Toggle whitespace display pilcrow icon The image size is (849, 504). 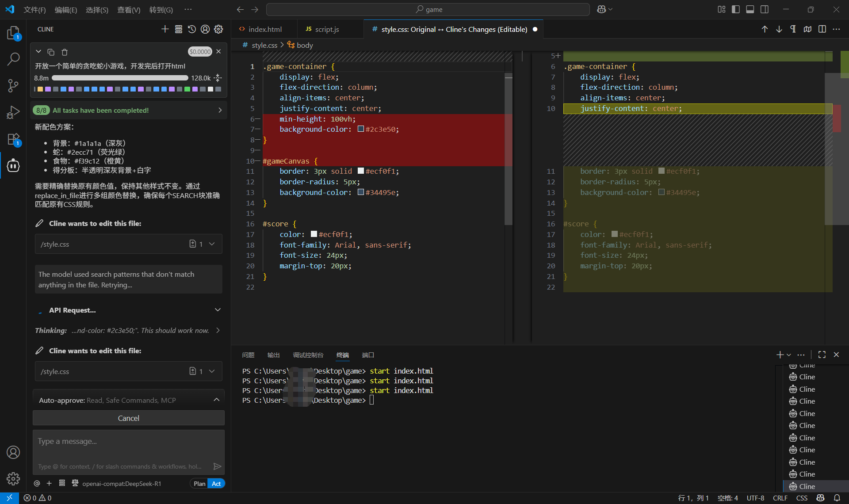coord(793,29)
